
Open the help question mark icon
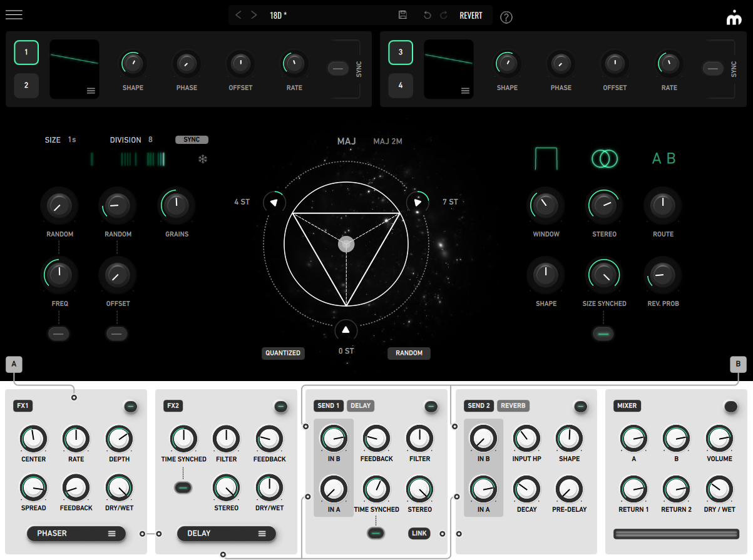[x=506, y=18]
